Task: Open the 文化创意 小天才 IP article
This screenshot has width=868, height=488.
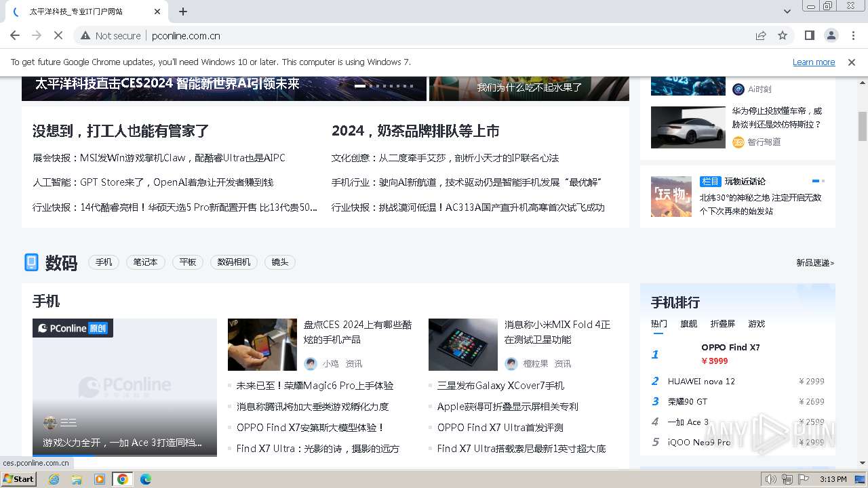Action: click(x=445, y=158)
